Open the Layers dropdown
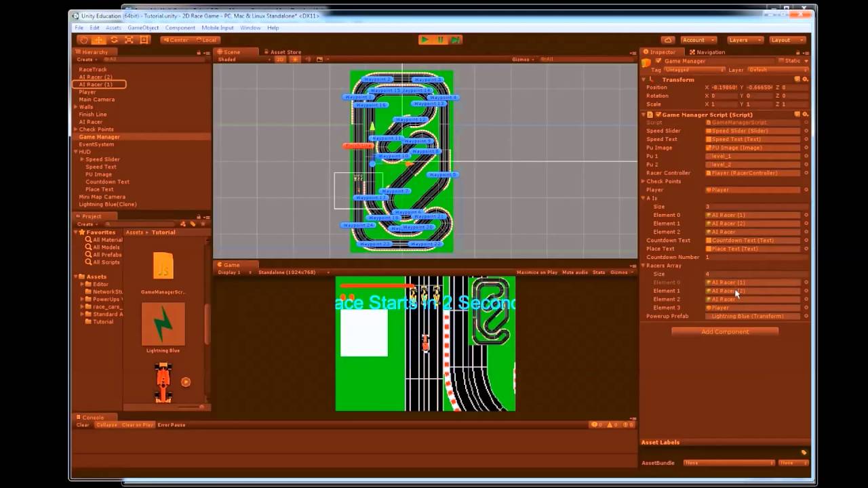868x488 pixels. pos(745,40)
